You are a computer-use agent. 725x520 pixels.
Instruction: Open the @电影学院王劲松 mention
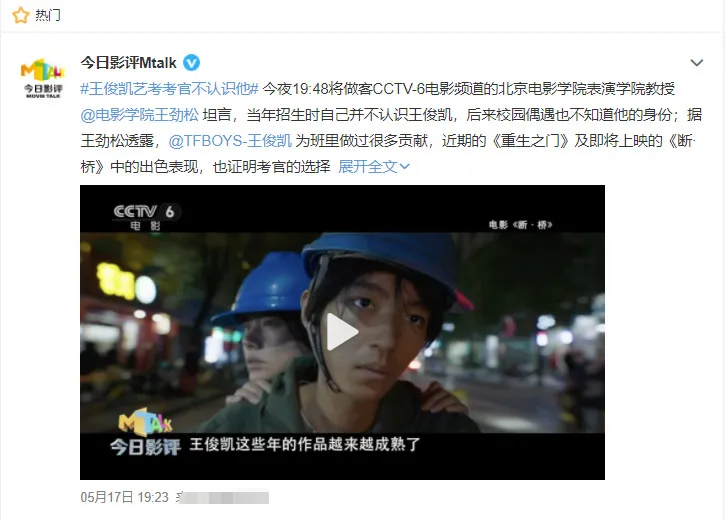(x=139, y=114)
